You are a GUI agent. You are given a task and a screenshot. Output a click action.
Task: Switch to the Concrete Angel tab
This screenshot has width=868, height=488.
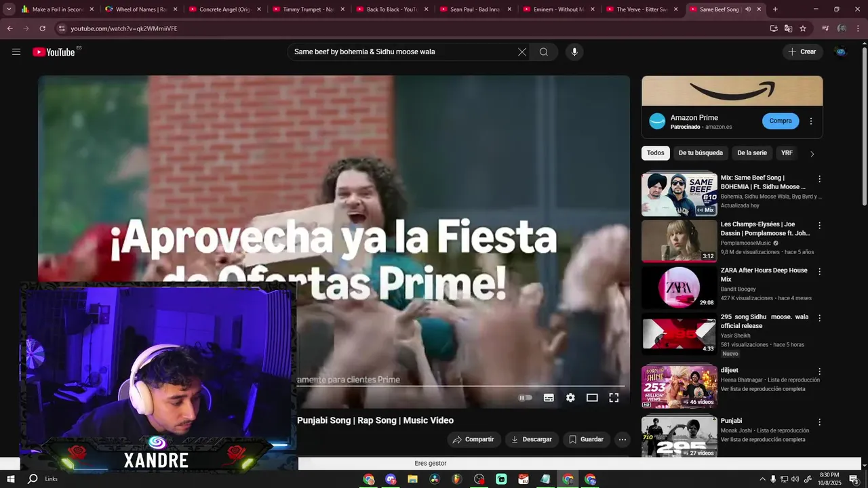point(224,9)
